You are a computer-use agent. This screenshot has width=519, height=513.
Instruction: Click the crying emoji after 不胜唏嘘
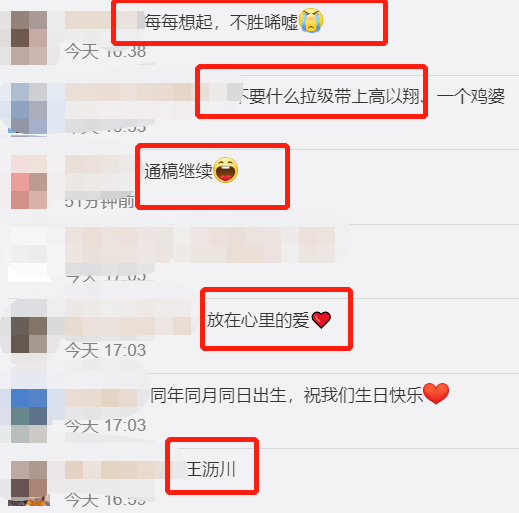[x=311, y=21]
